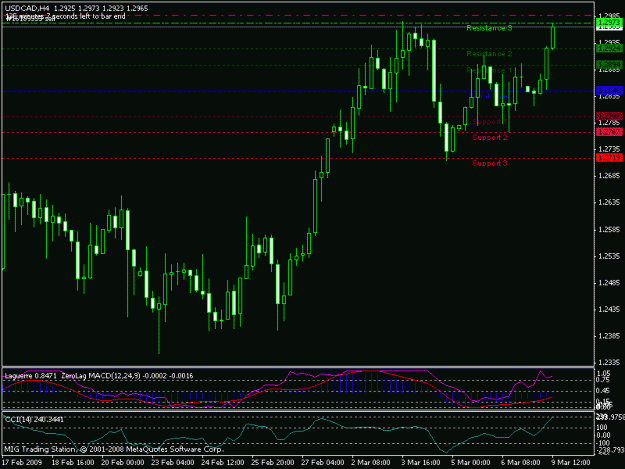
Task: Click the '6 Mar 08:00' time label
Action: (x=521, y=463)
